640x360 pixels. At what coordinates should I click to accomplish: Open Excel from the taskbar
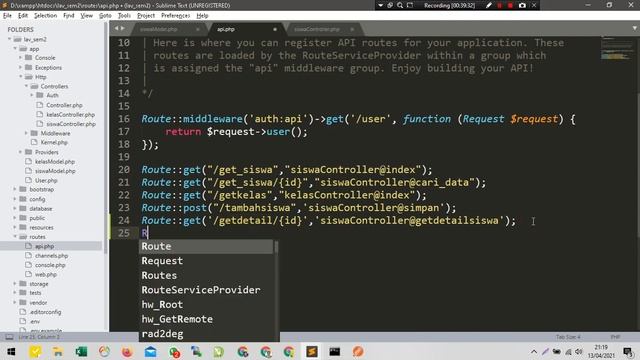pos(81,351)
